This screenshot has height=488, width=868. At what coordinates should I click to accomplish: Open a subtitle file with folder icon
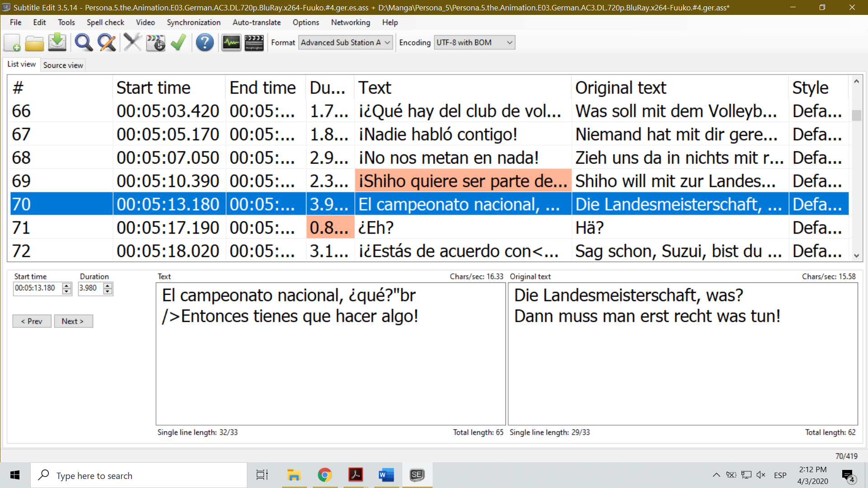(34, 42)
